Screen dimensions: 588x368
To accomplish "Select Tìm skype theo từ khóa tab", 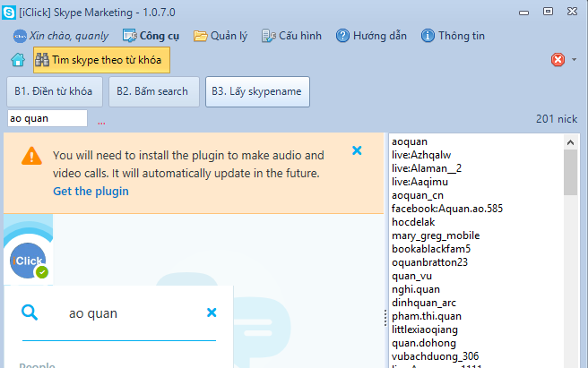I will (x=101, y=60).
